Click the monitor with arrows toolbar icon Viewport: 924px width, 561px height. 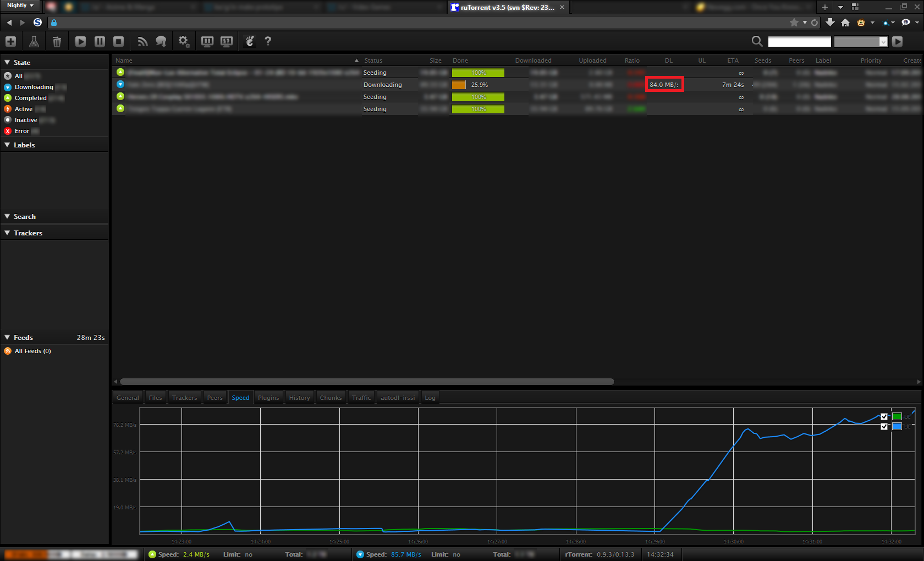click(x=227, y=41)
